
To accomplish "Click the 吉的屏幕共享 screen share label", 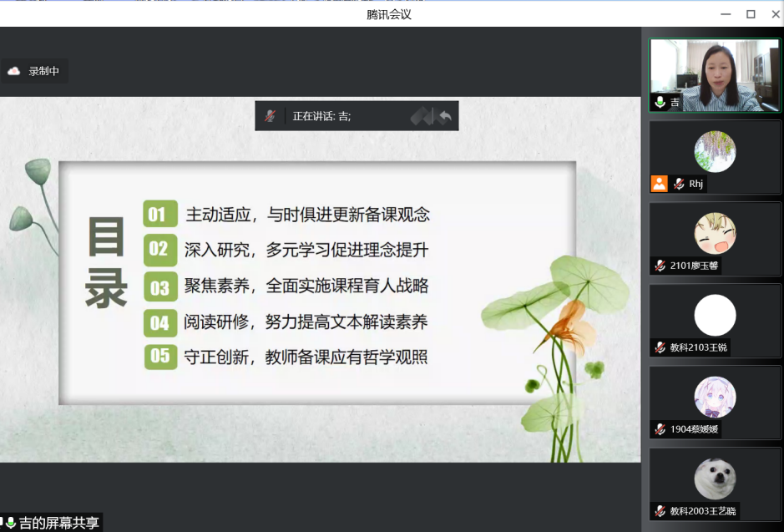I will pyautogui.click(x=58, y=523).
